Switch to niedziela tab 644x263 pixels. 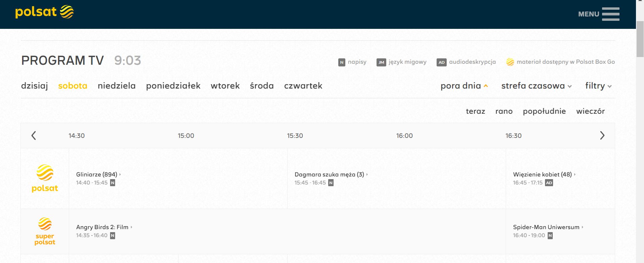pos(117,86)
